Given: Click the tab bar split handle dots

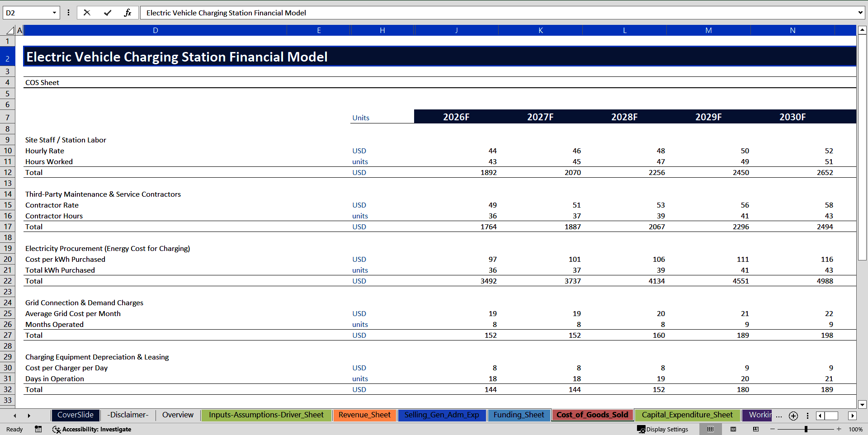Looking at the screenshot, I should click(807, 416).
